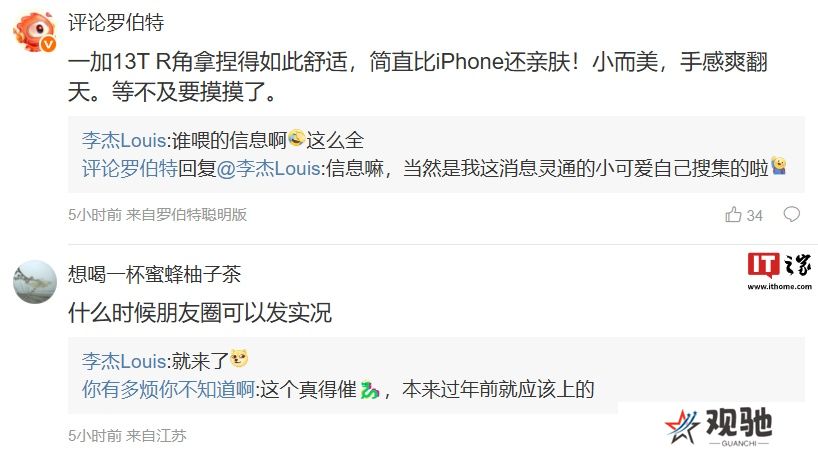Screen dimensions: 818x452
Task: Click the emoji after 搜集的啦
Action: click(778, 166)
